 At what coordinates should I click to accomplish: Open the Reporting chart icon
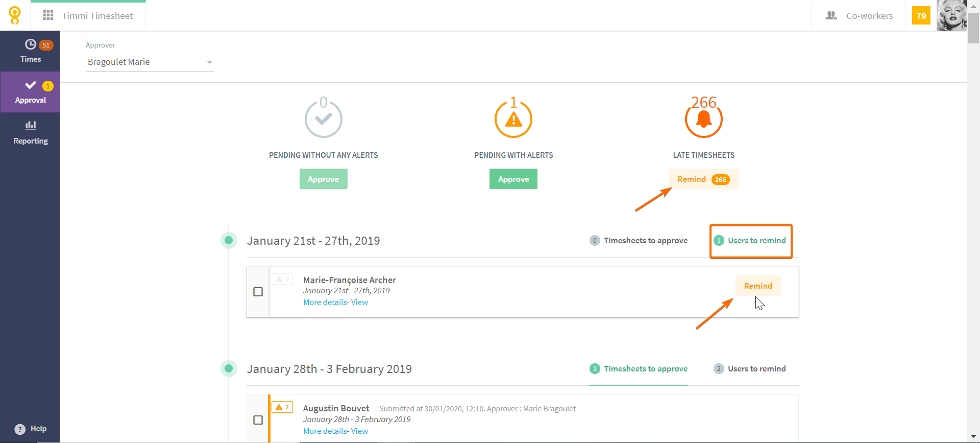(31, 125)
